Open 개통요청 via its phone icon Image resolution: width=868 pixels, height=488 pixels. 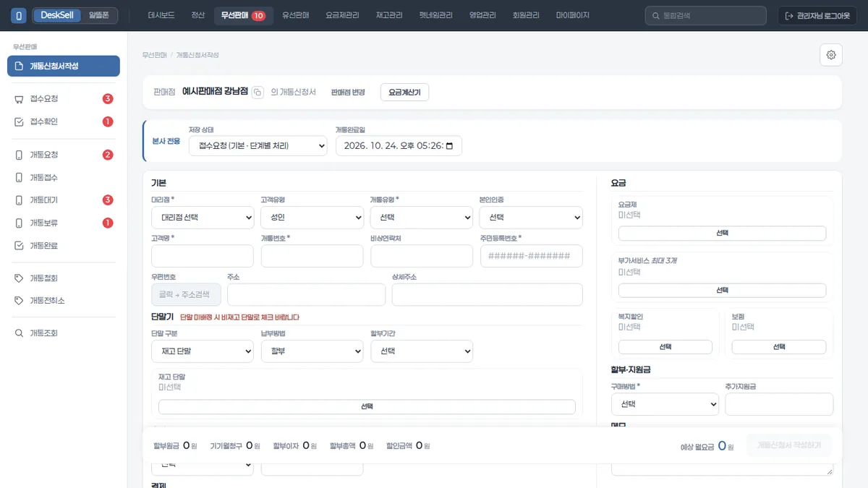coord(20,155)
